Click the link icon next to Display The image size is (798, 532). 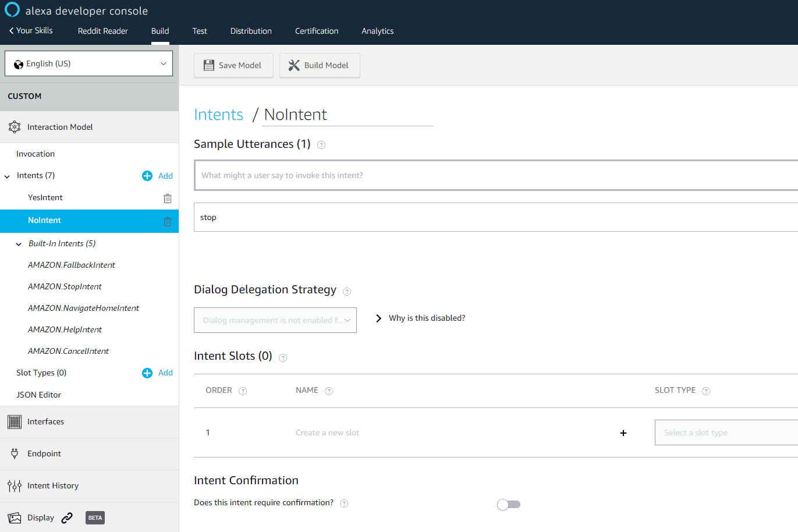67,517
